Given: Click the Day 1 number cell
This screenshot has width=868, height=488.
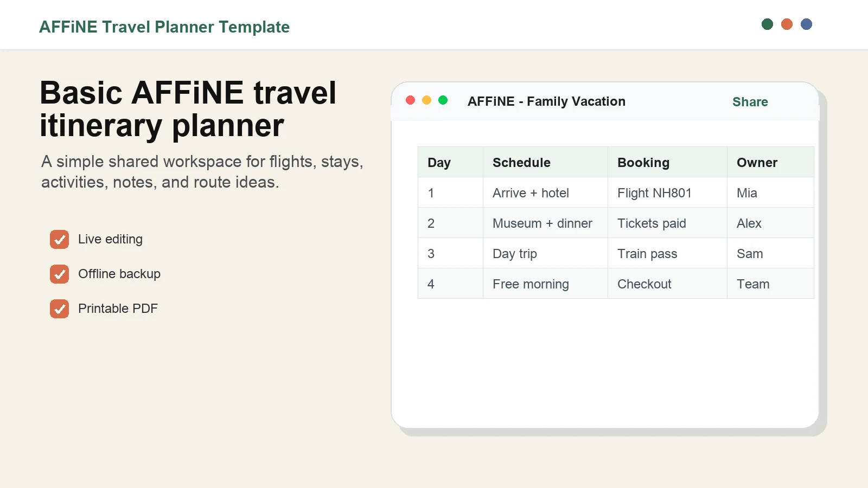Looking at the screenshot, I should pyautogui.click(x=450, y=192).
